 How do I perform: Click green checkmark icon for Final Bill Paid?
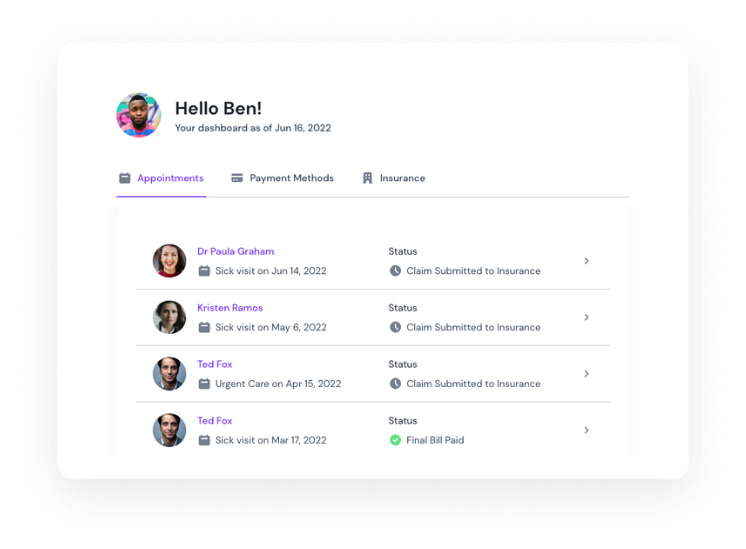[395, 440]
